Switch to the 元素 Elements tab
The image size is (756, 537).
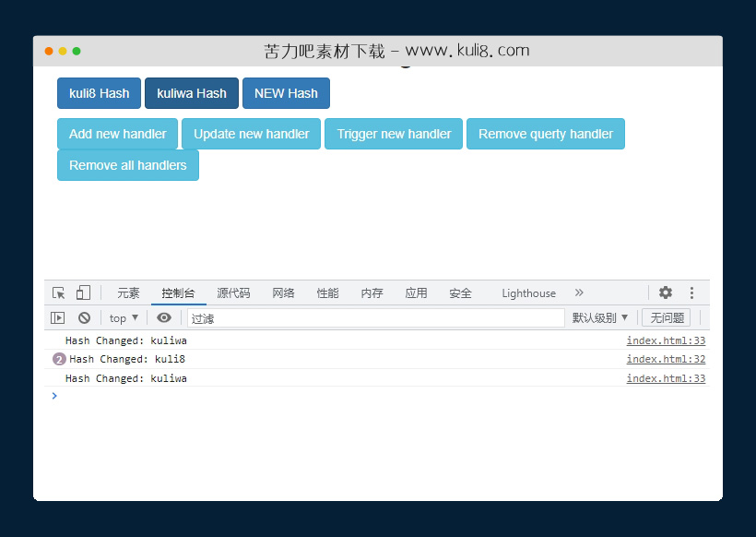coord(128,292)
